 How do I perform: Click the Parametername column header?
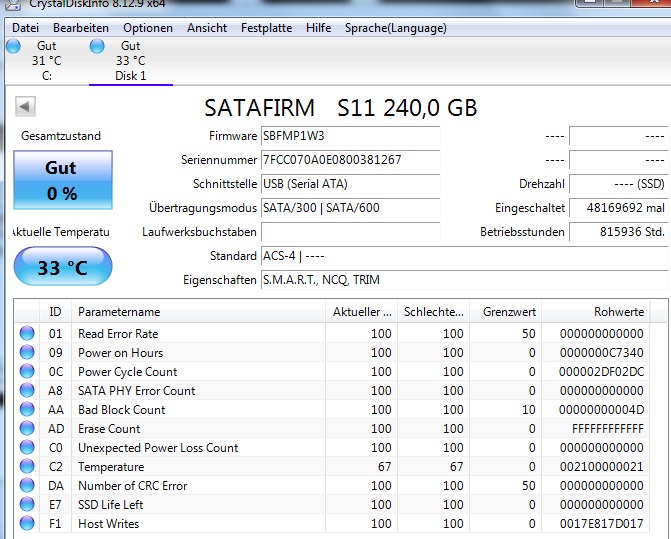198,312
